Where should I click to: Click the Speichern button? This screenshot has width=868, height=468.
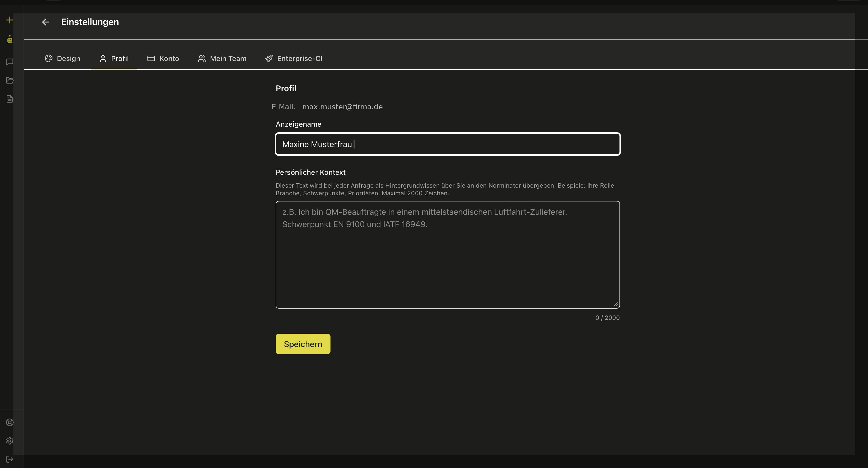pos(303,344)
